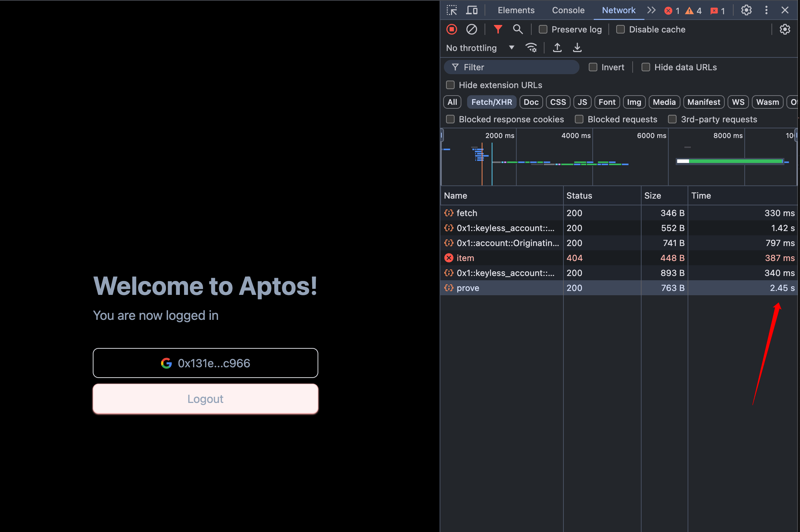
Task: Filter requests by Font type
Action: click(607, 102)
